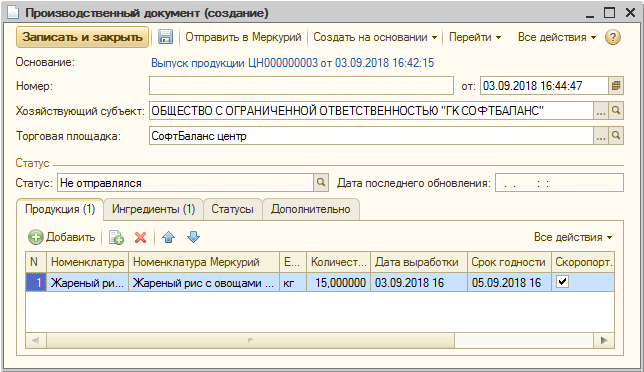
Task: Move row up with blue arrow icon
Action: pyautogui.click(x=168, y=237)
